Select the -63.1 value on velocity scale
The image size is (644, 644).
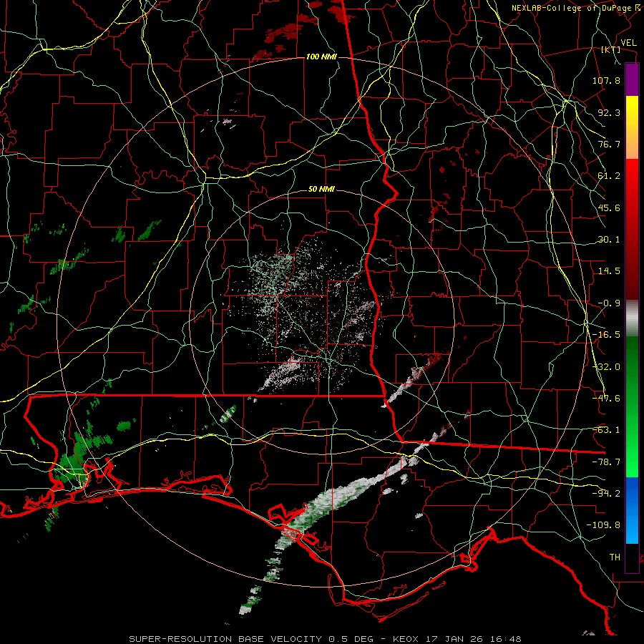pos(606,430)
